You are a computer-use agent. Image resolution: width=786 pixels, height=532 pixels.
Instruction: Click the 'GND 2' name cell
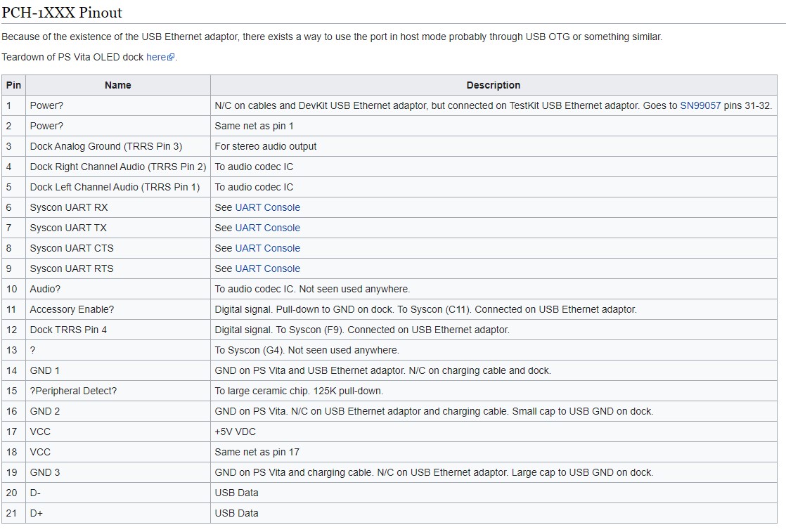[118, 412]
